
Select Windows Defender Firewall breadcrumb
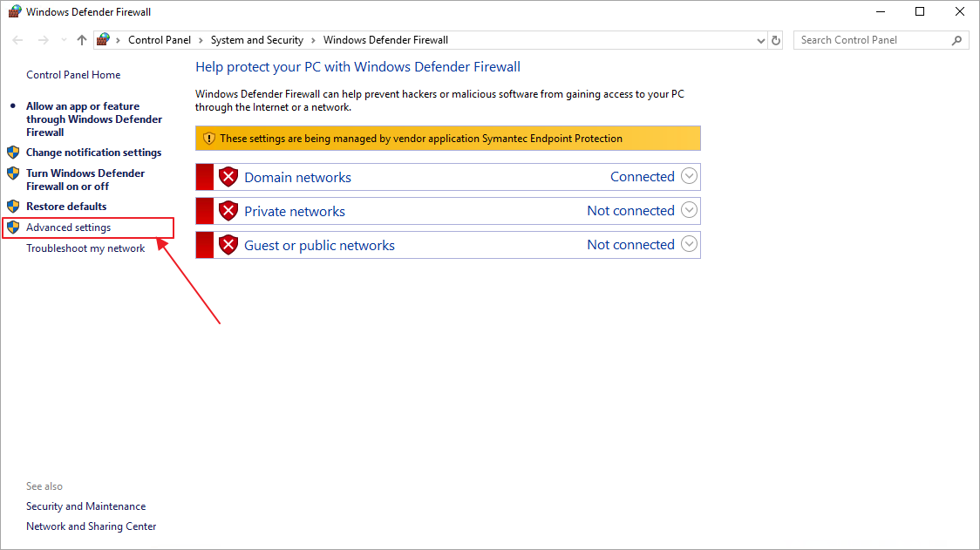click(385, 40)
